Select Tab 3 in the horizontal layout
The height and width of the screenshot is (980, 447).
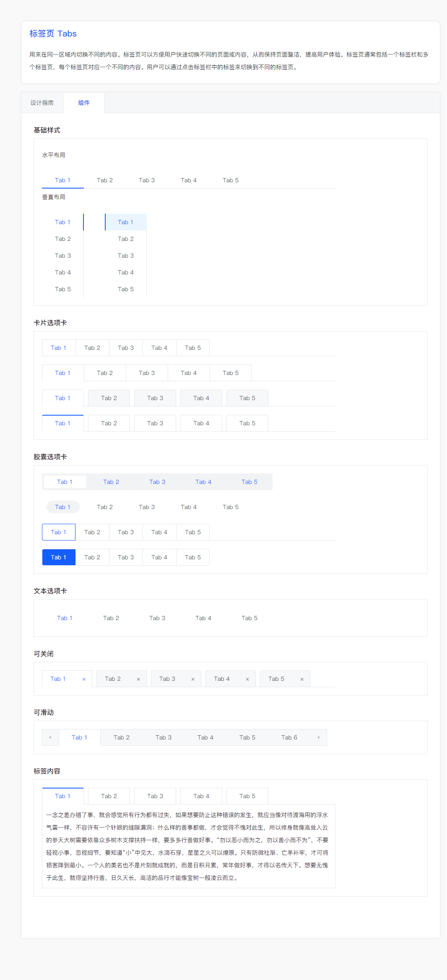[147, 180]
